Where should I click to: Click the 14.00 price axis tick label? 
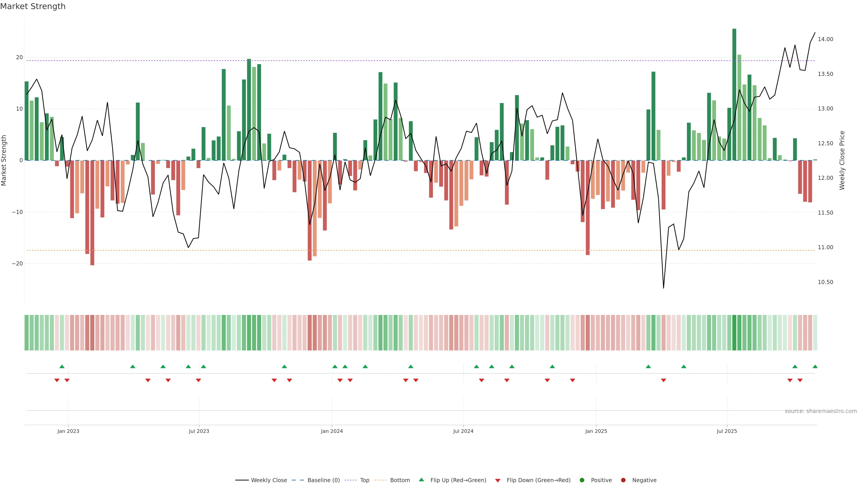[x=825, y=39]
